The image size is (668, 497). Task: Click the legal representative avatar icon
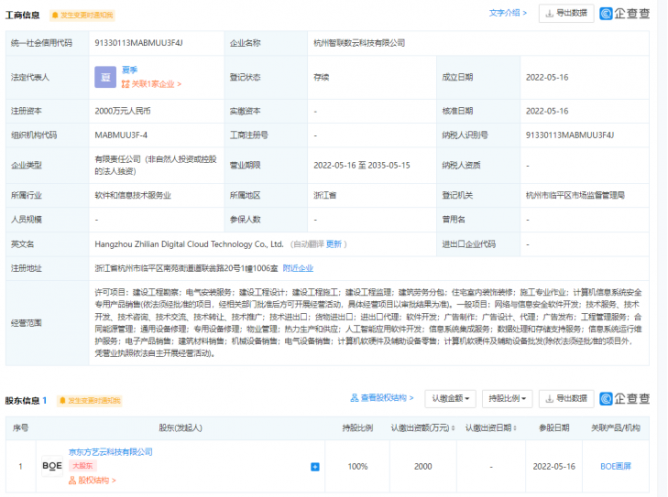104,77
